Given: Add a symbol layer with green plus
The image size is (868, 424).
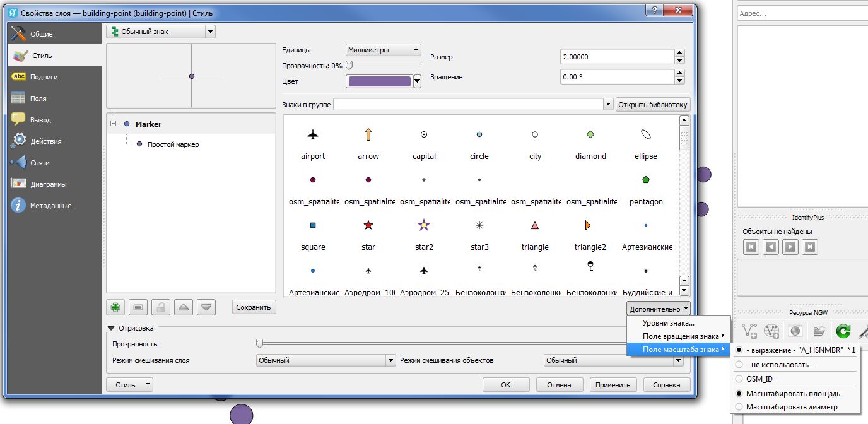Looking at the screenshot, I should (x=115, y=307).
